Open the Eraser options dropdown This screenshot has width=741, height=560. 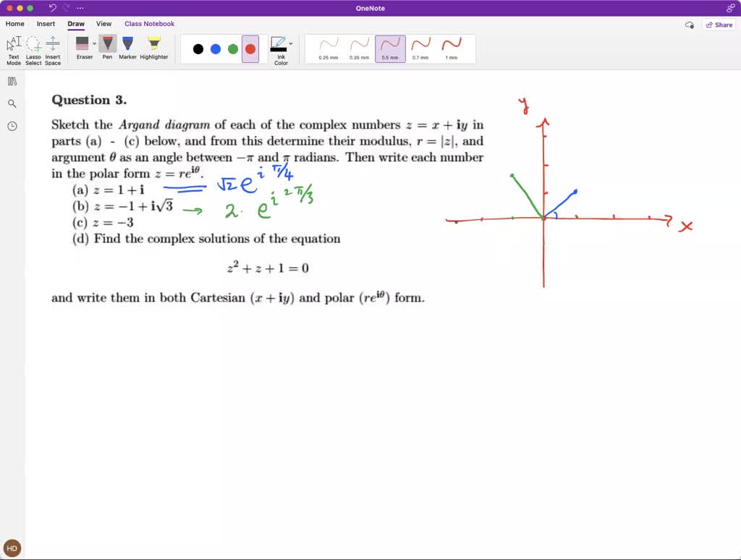[94, 42]
